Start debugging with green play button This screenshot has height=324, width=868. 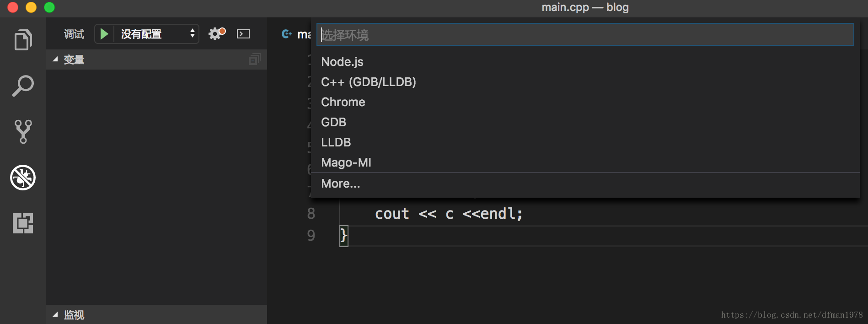pyautogui.click(x=104, y=34)
